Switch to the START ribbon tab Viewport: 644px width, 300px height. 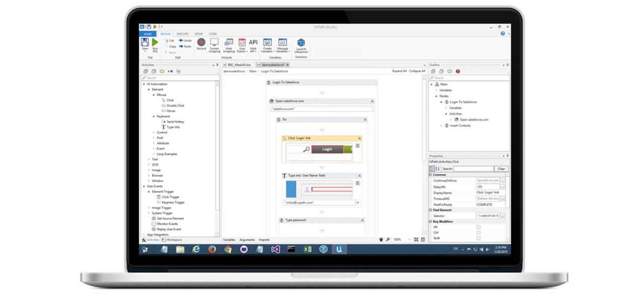[x=148, y=34]
